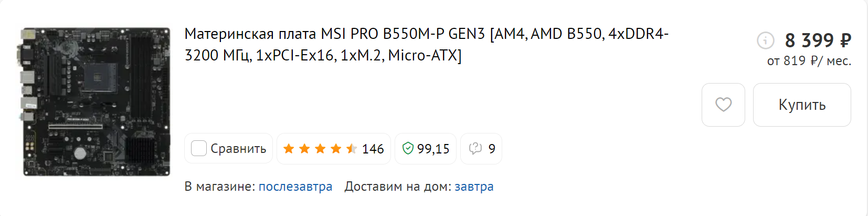Add the product to favorites with the heart icon
Viewport: 868px width, 216px height.
723,105
